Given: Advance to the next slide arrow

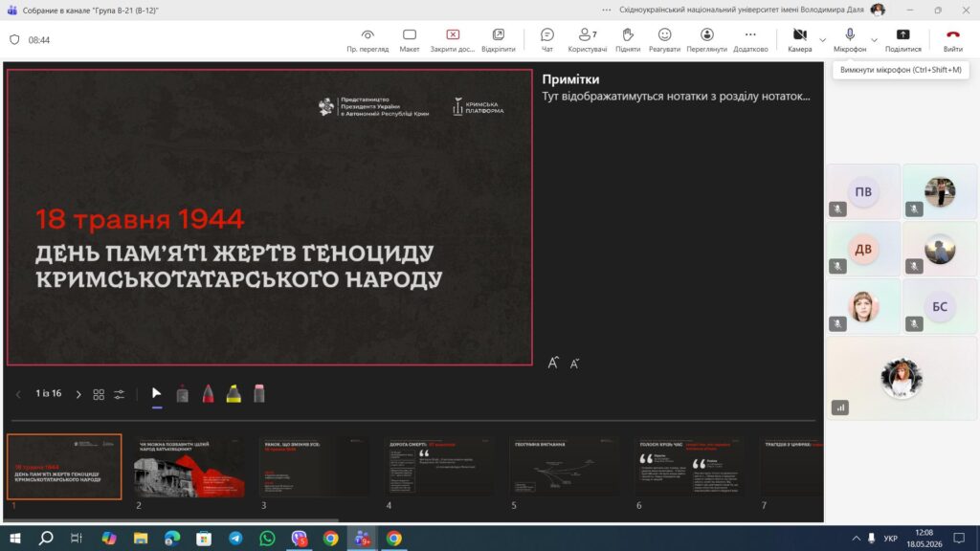Looking at the screenshot, I should [78, 394].
